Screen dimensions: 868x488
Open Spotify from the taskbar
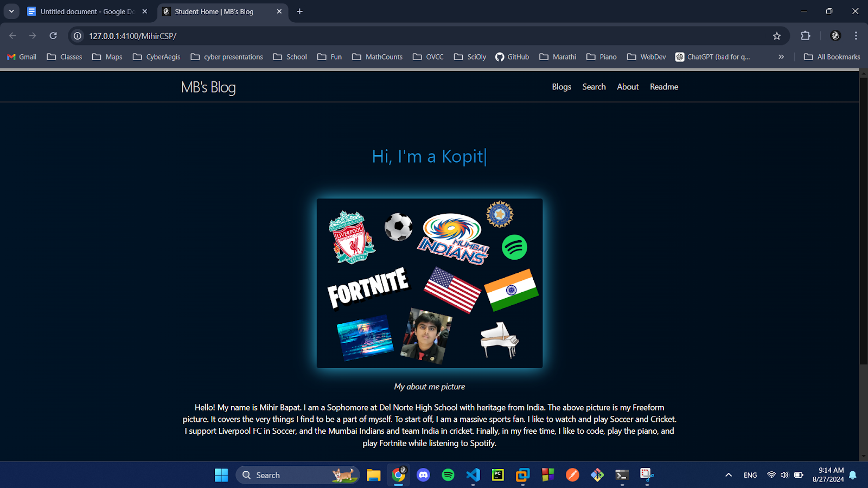click(448, 475)
